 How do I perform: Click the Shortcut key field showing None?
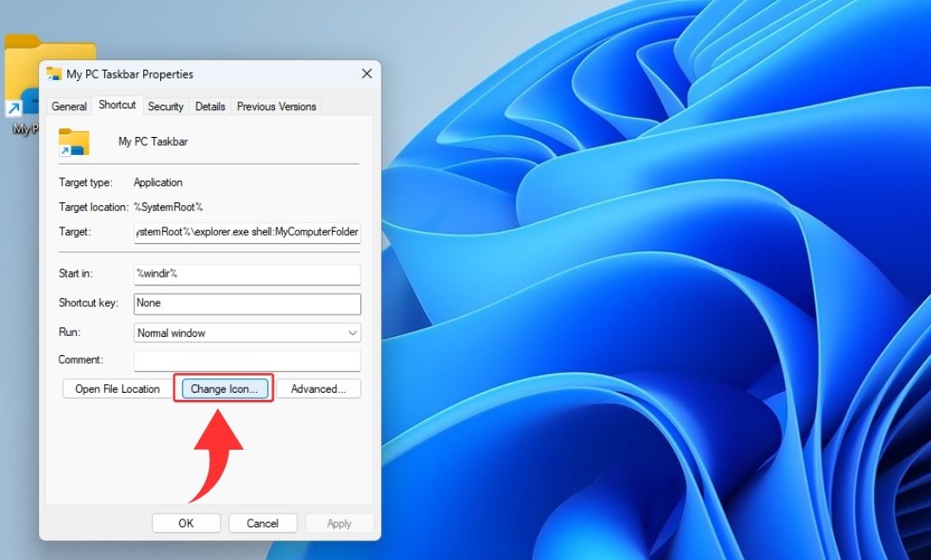[247, 303]
